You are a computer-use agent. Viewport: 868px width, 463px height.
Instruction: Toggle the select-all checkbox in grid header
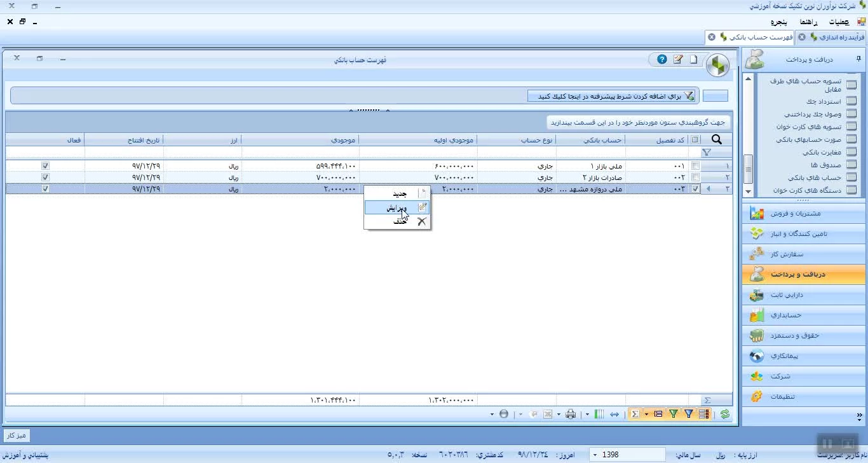point(695,140)
